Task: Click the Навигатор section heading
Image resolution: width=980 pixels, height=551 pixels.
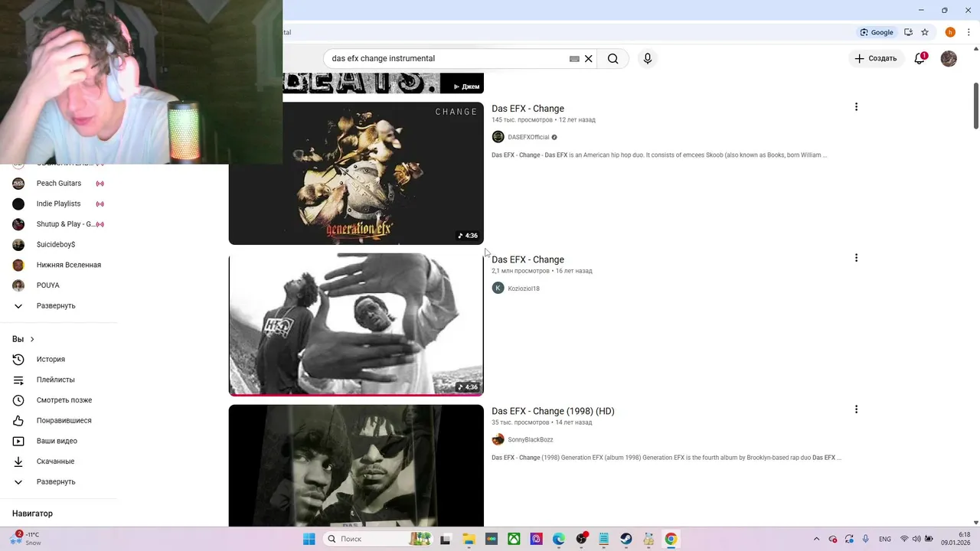Action: click(x=32, y=514)
